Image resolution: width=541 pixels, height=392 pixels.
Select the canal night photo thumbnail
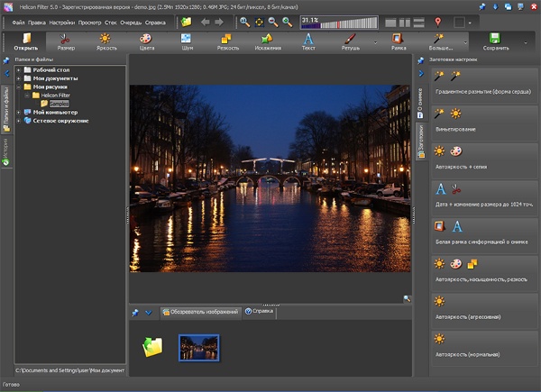click(198, 348)
